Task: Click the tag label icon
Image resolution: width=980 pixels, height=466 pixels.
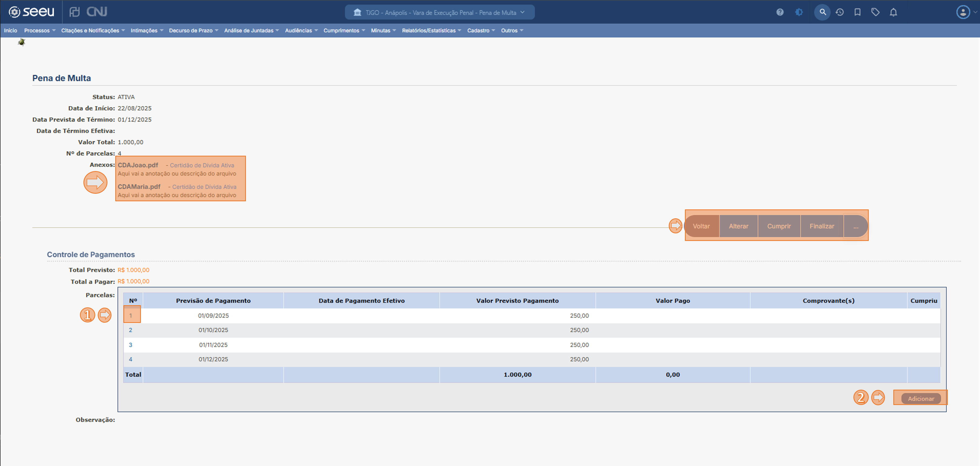Action: 875,12
